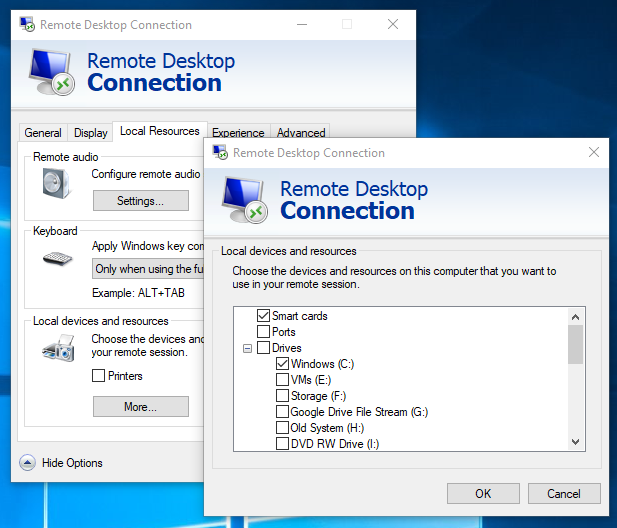Image resolution: width=617 pixels, height=528 pixels.
Task: Check the VMs (E:) drive
Action: coord(282,380)
